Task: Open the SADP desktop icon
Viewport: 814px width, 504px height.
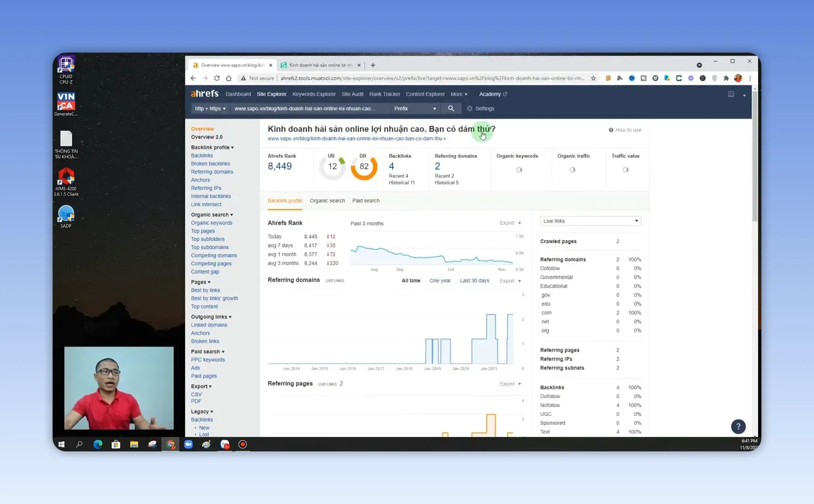Action: pyautogui.click(x=66, y=217)
